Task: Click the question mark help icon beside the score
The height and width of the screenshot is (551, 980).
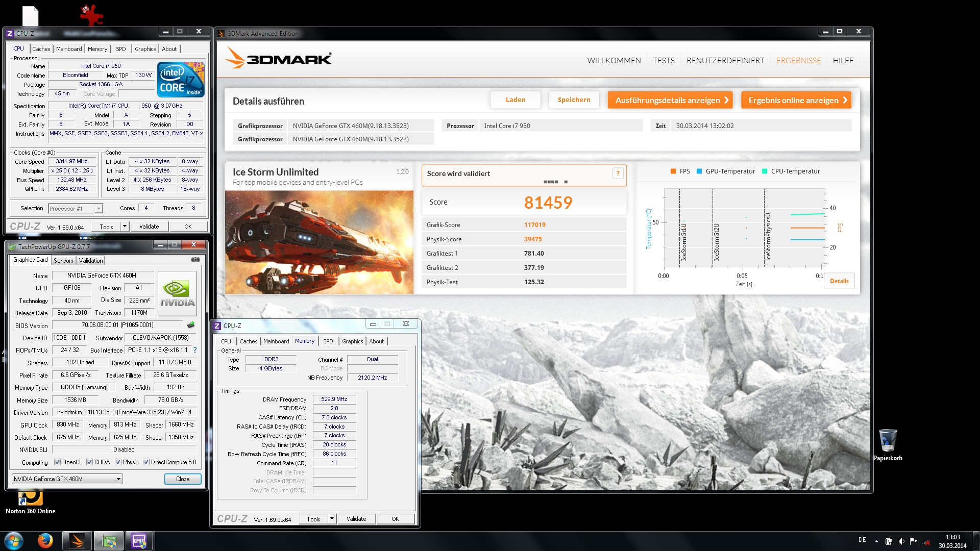Action: pyautogui.click(x=618, y=173)
